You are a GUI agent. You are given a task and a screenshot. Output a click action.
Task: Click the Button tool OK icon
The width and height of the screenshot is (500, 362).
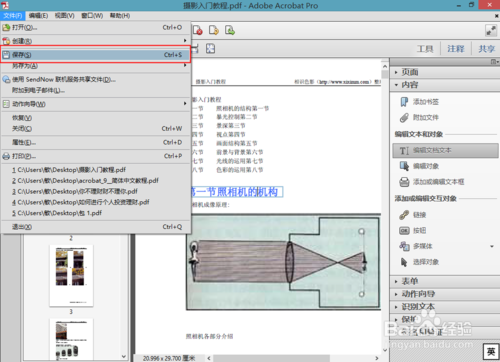[x=404, y=230]
